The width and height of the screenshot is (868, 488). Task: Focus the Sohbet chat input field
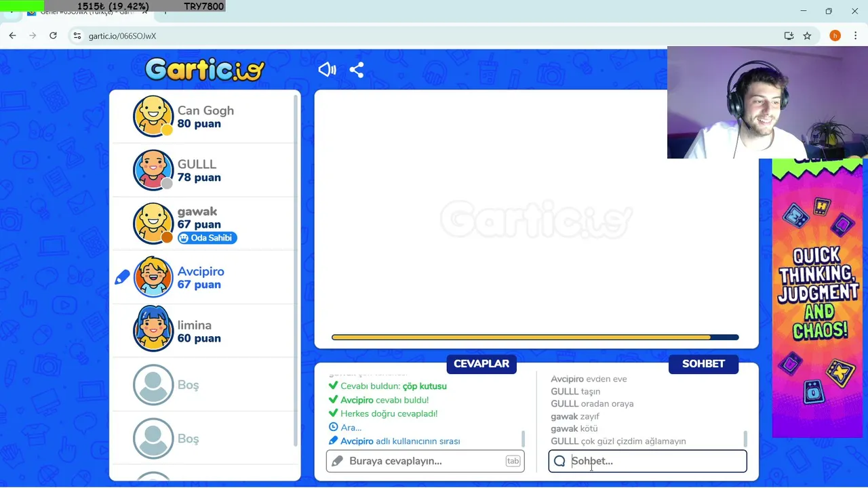tap(648, 461)
